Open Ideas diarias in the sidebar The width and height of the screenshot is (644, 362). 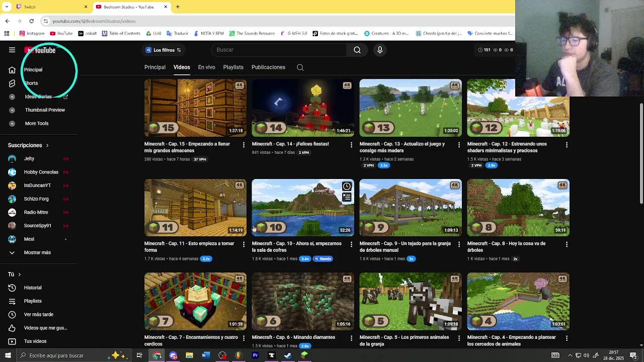38,97
